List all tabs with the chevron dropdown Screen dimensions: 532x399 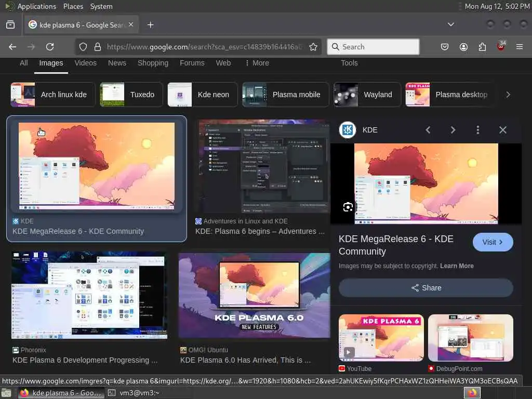click(451, 24)
